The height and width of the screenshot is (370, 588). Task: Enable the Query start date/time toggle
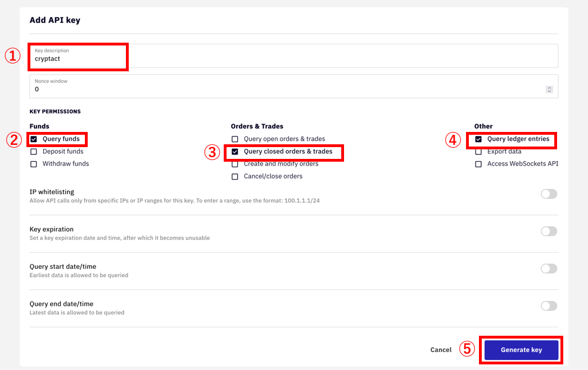click(549, 268)
